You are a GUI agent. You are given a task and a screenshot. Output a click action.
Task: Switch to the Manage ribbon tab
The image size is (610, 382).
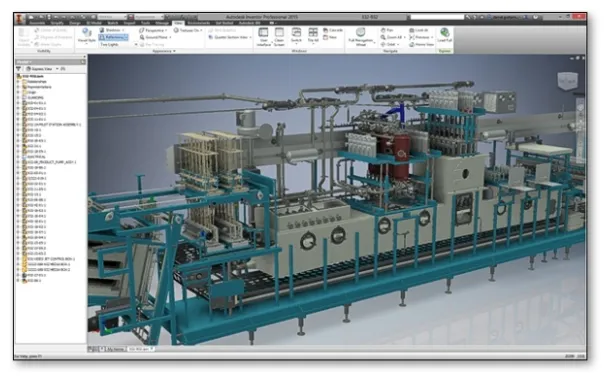point(162,23)
